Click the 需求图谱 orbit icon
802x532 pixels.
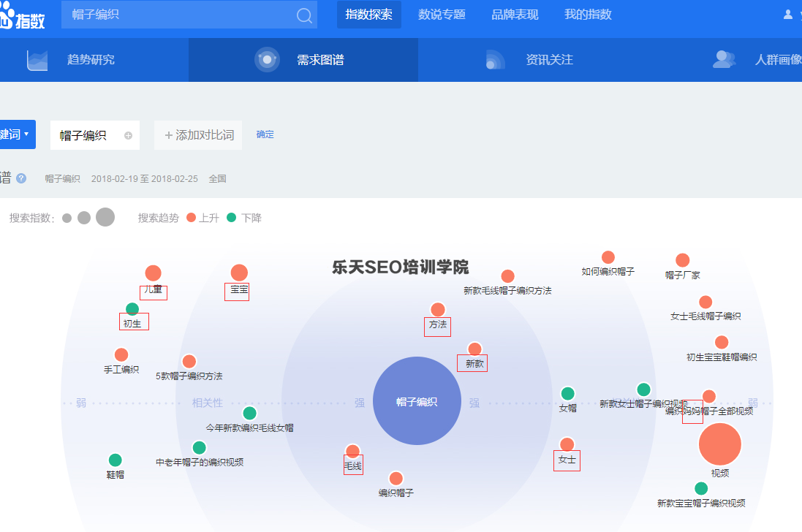pos(268,58)
